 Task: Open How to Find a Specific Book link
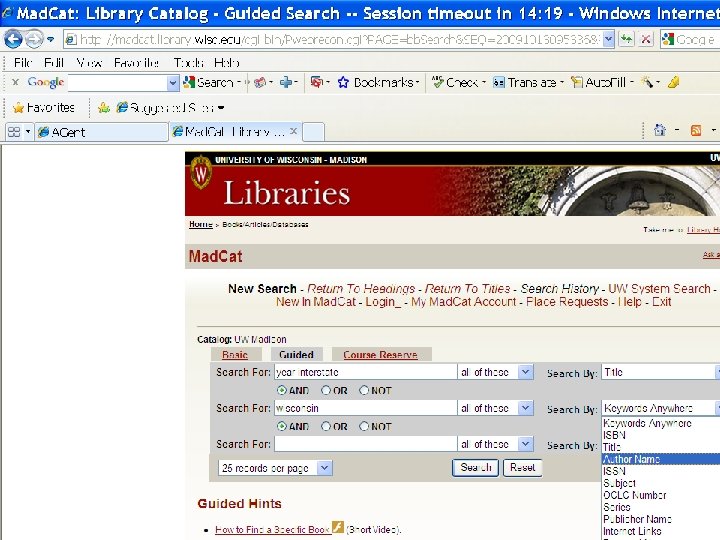click(x=272, y=529)
